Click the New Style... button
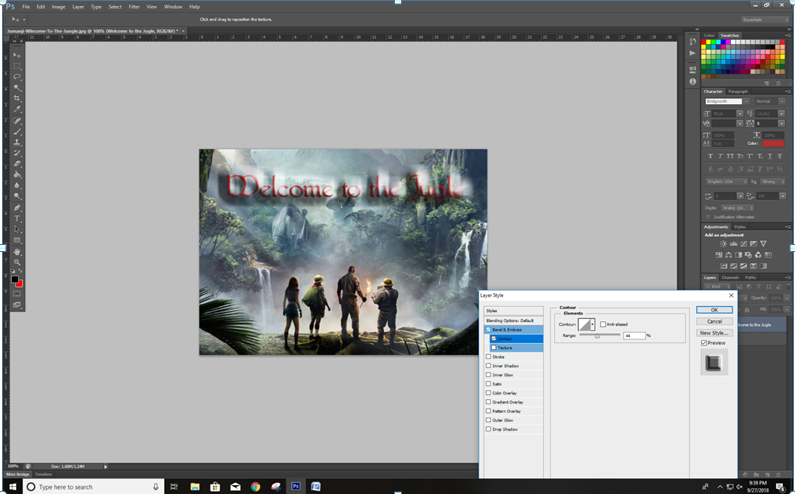Viewport: 795px width, 494px height. [714, 333]
